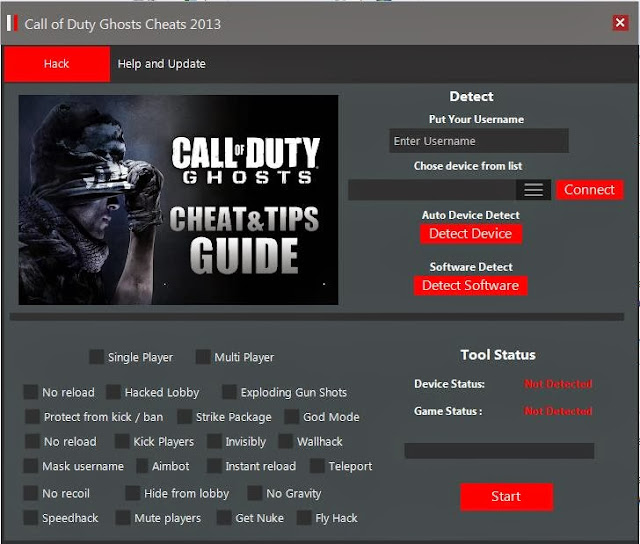Enable the Wallhack checkbox
The image size is (640, 544).
(x=285, y=441)
